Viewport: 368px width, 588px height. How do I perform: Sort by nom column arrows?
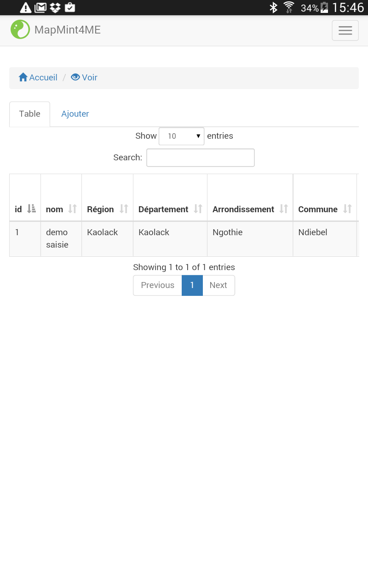click(72, 209)
